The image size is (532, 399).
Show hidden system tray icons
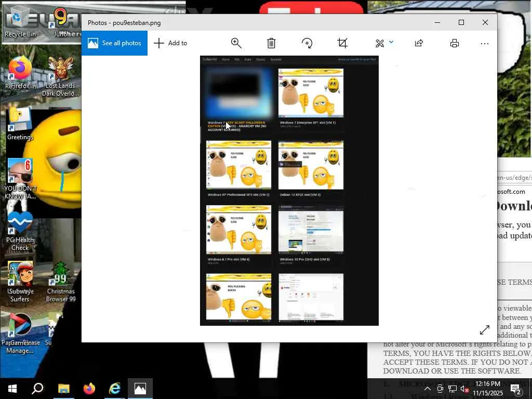click(x=428, y=389)
